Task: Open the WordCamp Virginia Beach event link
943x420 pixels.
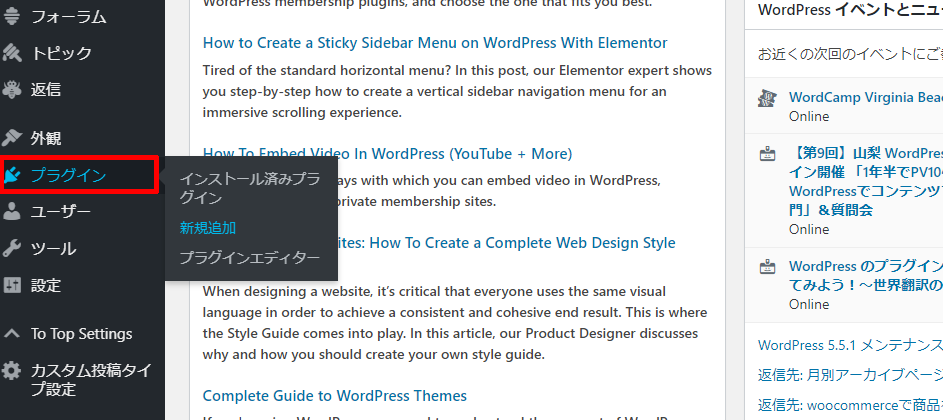Action: pos(865,97)
